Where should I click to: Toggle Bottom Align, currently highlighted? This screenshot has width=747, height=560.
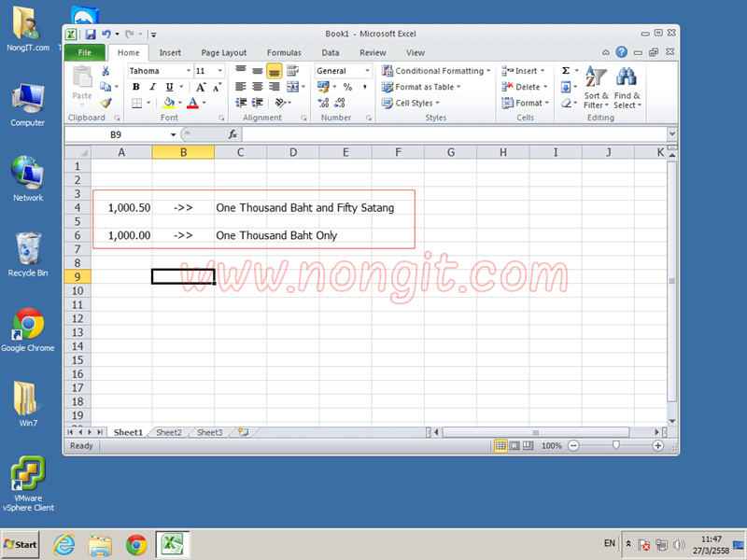pos(274,71)
